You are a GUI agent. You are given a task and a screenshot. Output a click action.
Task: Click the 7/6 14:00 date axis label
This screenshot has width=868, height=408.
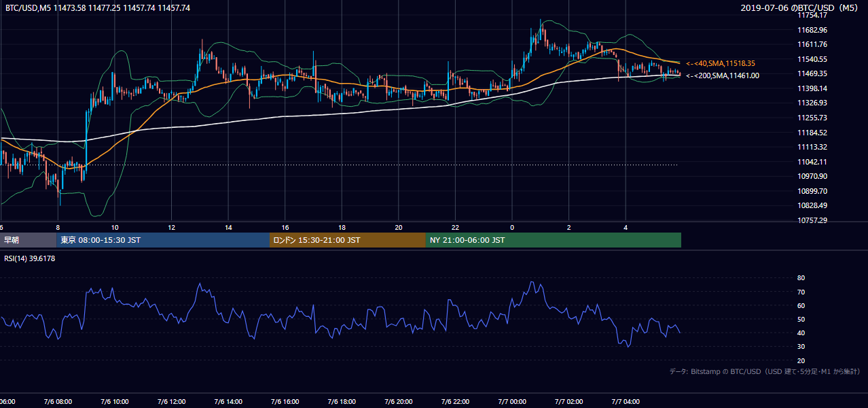click(228, 401)
